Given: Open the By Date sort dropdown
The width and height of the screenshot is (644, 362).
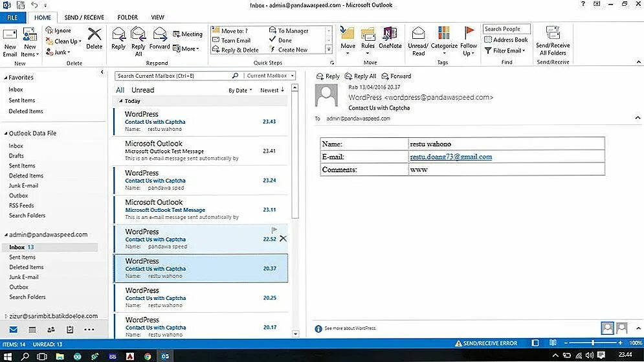Looking at the screenshot, I should 240,91.
